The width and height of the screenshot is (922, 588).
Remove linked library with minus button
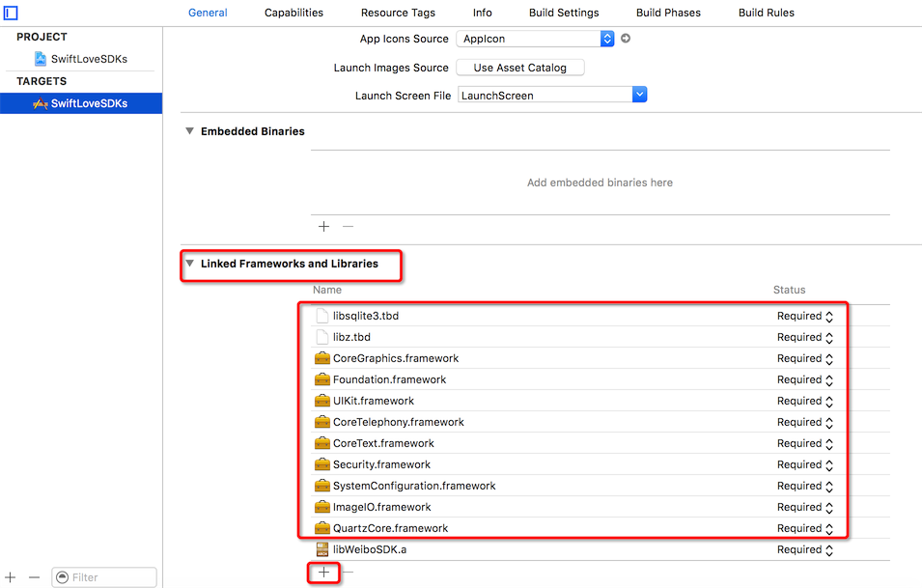coord(349,572)
